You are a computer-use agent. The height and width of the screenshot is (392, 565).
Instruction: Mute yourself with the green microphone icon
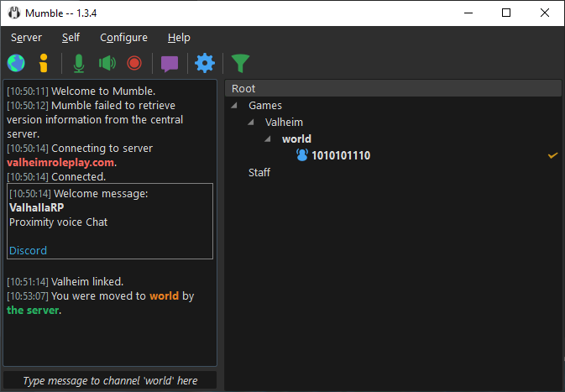coord(79,64)
